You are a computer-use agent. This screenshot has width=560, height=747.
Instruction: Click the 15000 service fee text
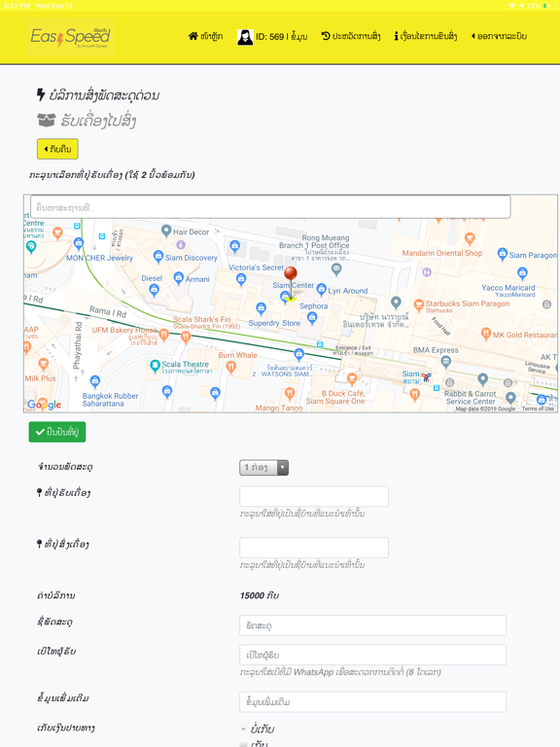260,595
